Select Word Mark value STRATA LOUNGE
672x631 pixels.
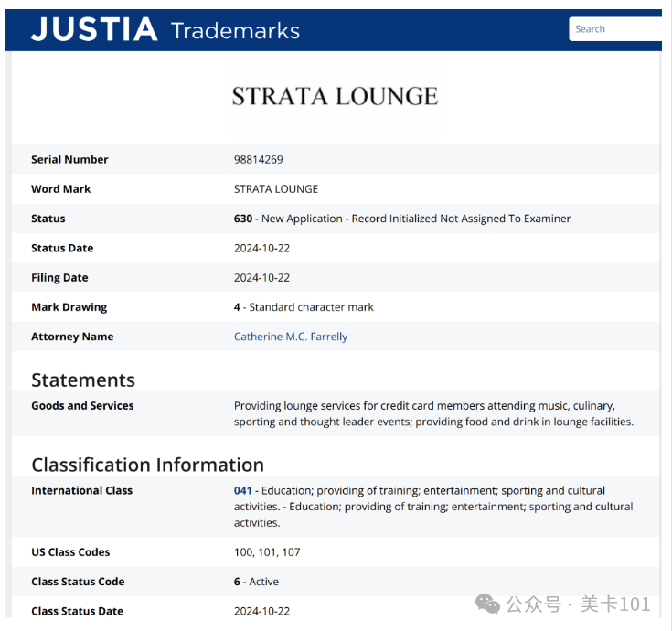[276, 189]
